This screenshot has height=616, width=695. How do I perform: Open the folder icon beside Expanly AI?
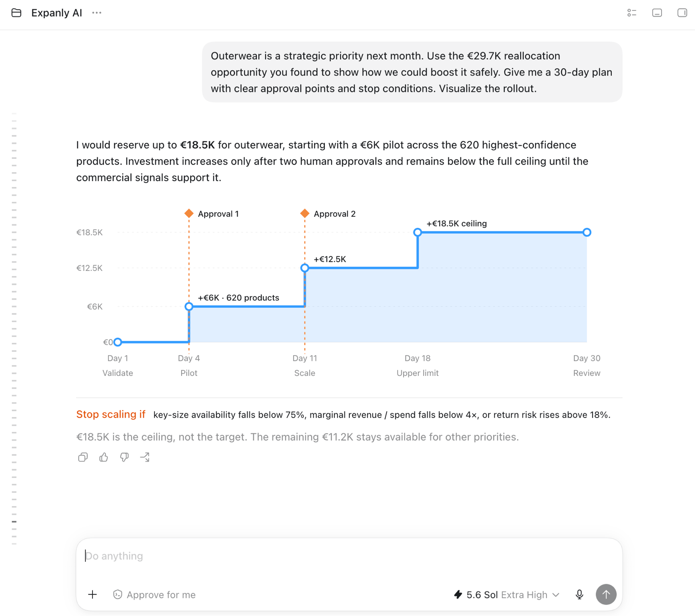coord(17,13)
